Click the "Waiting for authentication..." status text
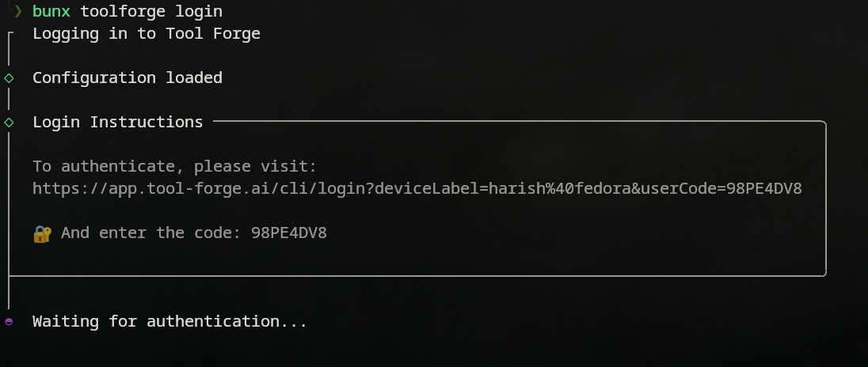868x367 pixels. point(169,321)
